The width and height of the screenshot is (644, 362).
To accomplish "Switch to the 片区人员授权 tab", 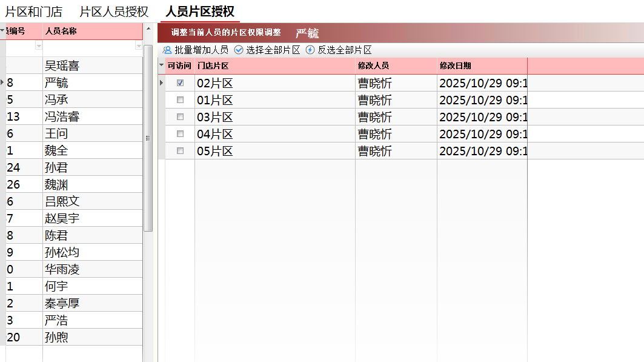I will coord(114,12).
